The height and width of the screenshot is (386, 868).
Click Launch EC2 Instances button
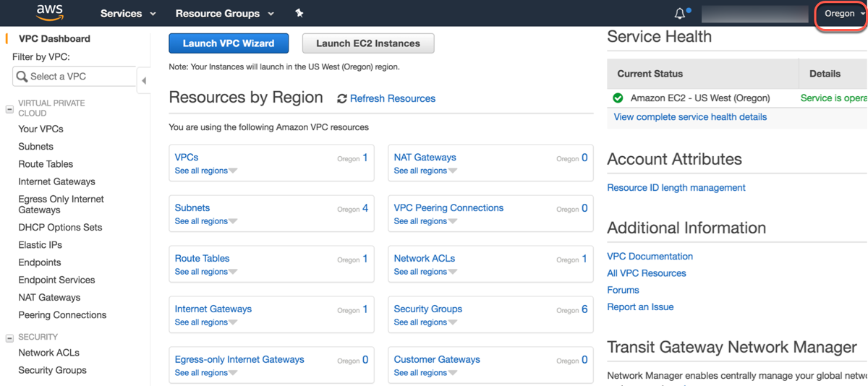pyautogui.click(x=368, y=43)
